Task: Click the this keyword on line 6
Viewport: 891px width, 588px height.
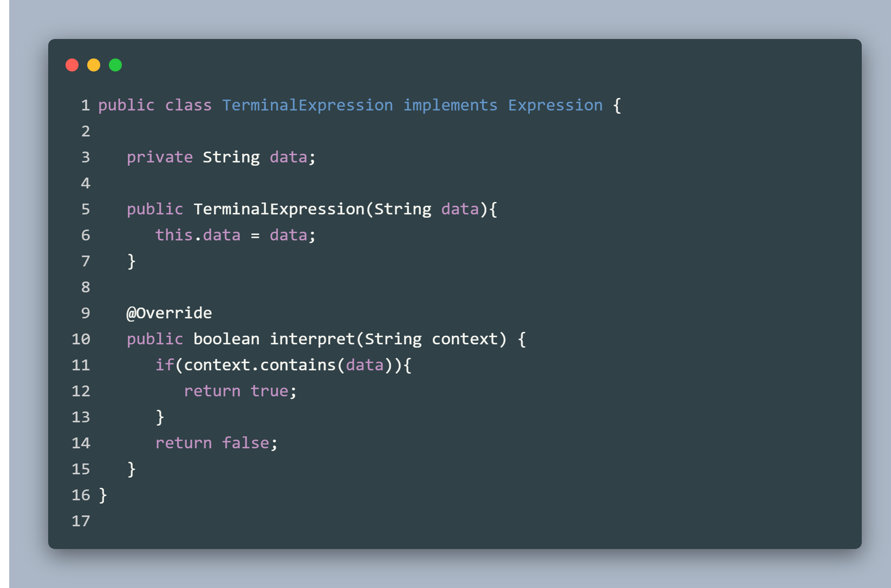Action: 174,235
